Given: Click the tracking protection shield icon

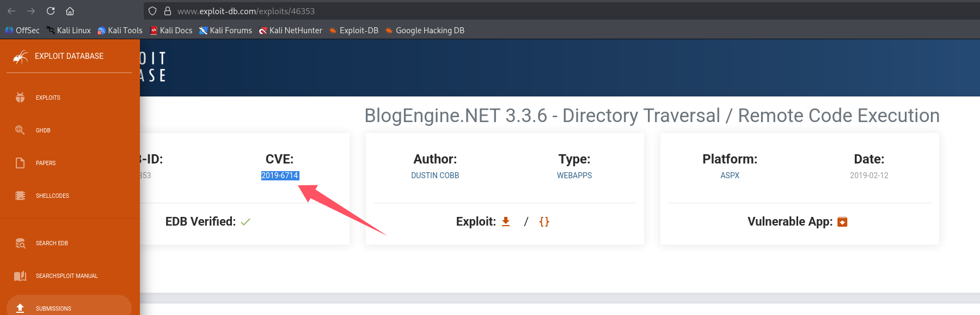Looking at the screenshot, I should click(152, 11).
